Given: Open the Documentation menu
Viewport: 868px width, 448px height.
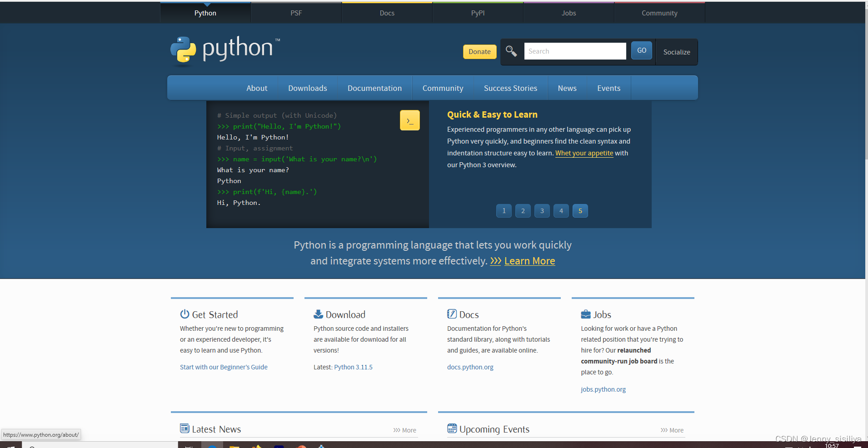Looking at the screenshot, I should click(375, 88).
